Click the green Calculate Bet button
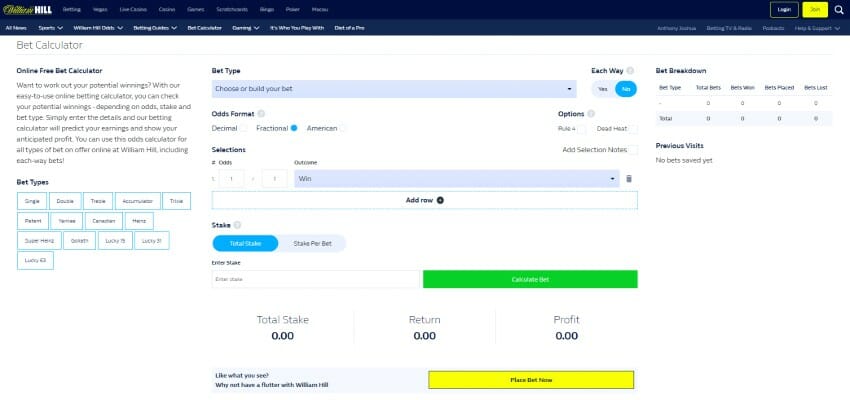The height and width of the screenshot is (400, 850). tap(530, 279)
